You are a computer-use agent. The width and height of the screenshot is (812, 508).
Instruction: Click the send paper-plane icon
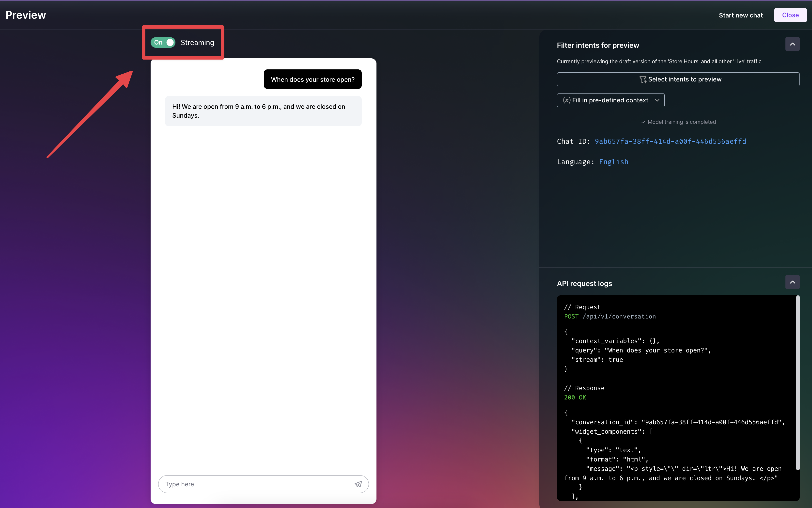coord(358,484)
